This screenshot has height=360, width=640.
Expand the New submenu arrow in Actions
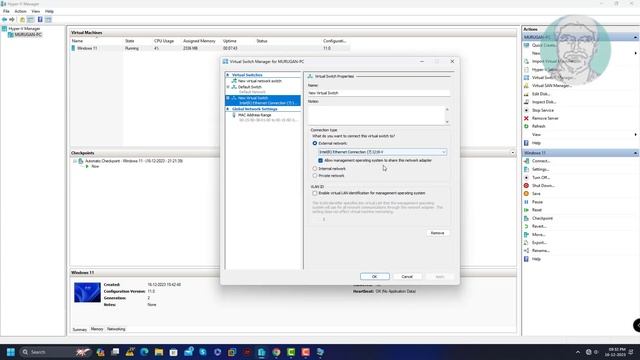[x=636, y=53]
